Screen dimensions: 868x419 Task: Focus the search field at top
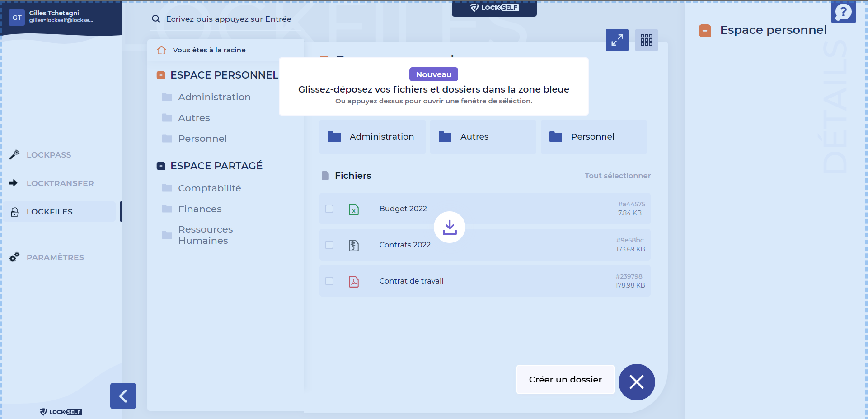(228, 19)
